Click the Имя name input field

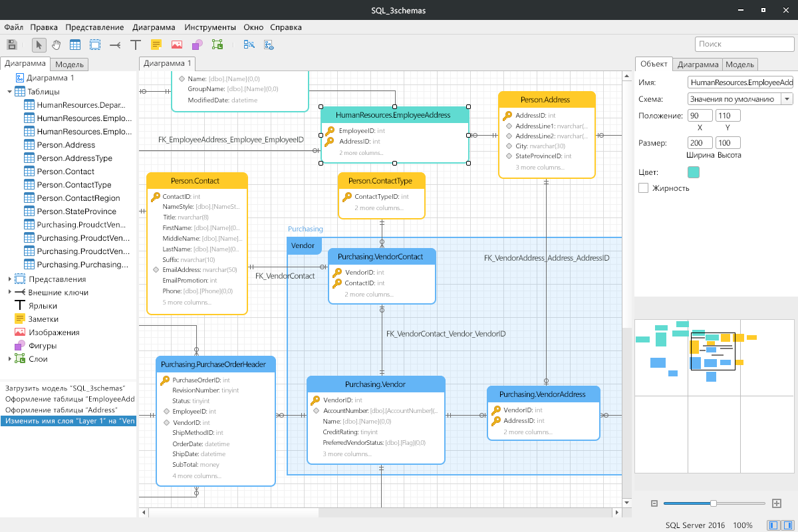coord(740,82)
